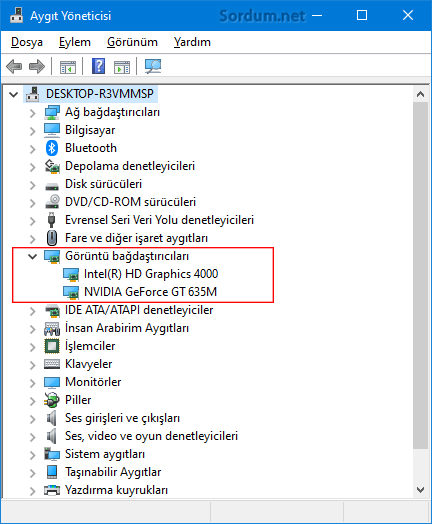This screenshot has height=524, width=432.
Task: Select the IDE ATA/ATAPI denetleyiciler label
Action: click(139, 310)
